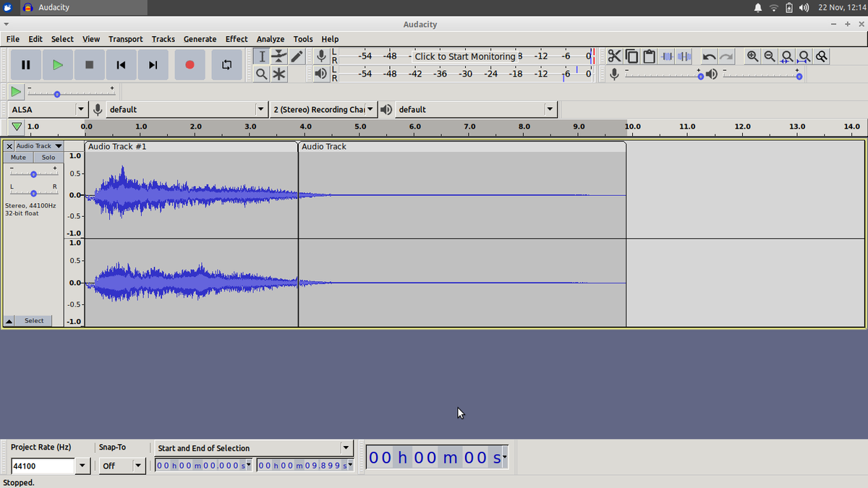Enable loop playback in transport toolbar
Screen dimensions: 868x488
coord(226,64)
